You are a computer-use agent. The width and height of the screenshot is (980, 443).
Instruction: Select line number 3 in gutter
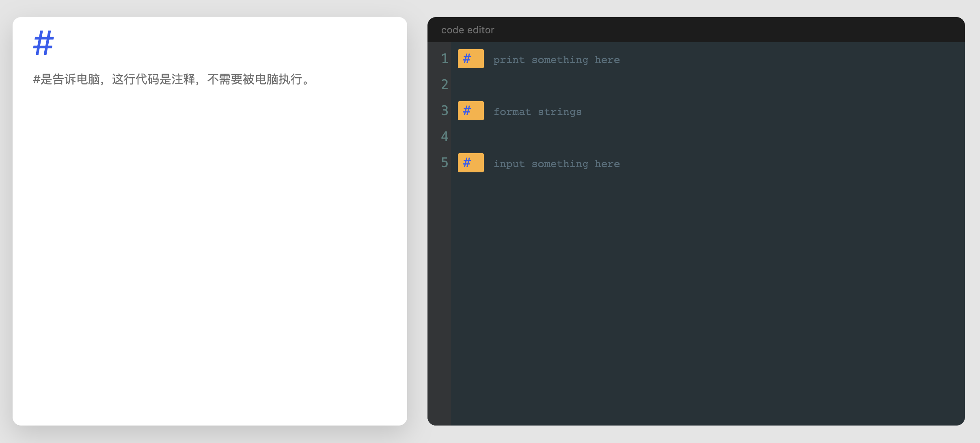pos(445,111)
